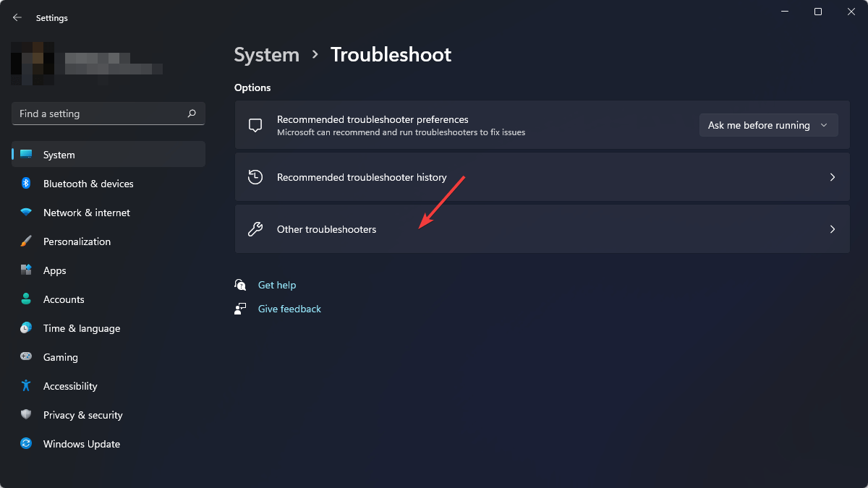868x488 pixels.
Task: Open the 'Ask me before running' dropdown
Action: click(x=767, y=125)
